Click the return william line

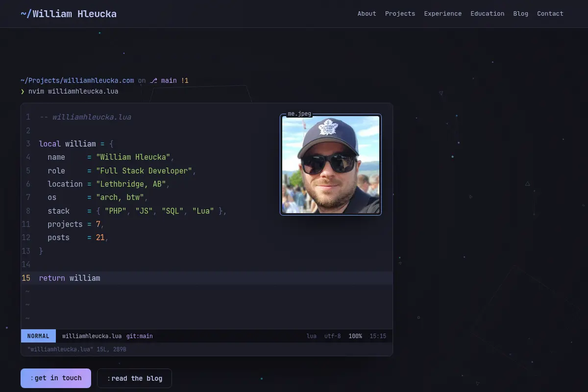tap(207, 278)
